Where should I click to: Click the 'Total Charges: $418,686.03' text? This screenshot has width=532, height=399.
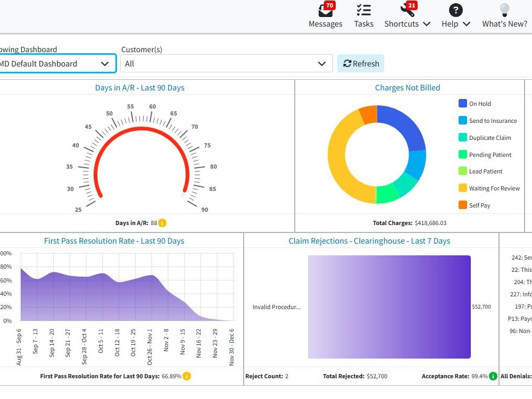410,223
